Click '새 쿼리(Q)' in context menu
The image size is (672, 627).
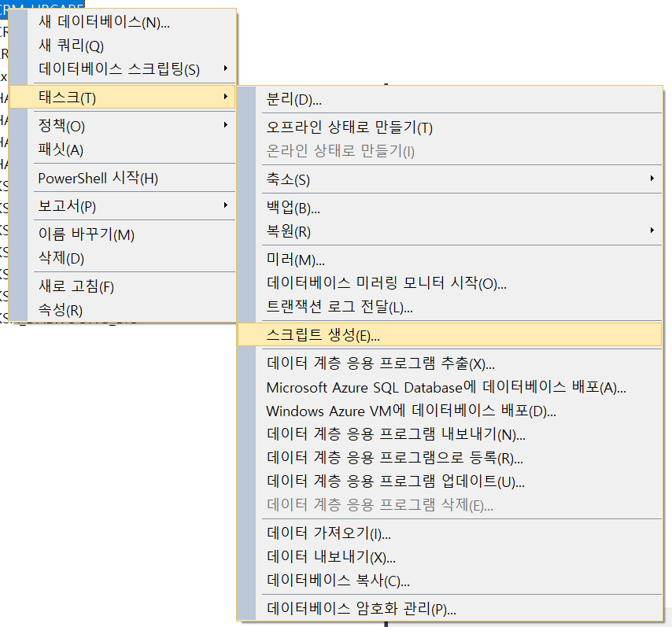pos(71,46)
